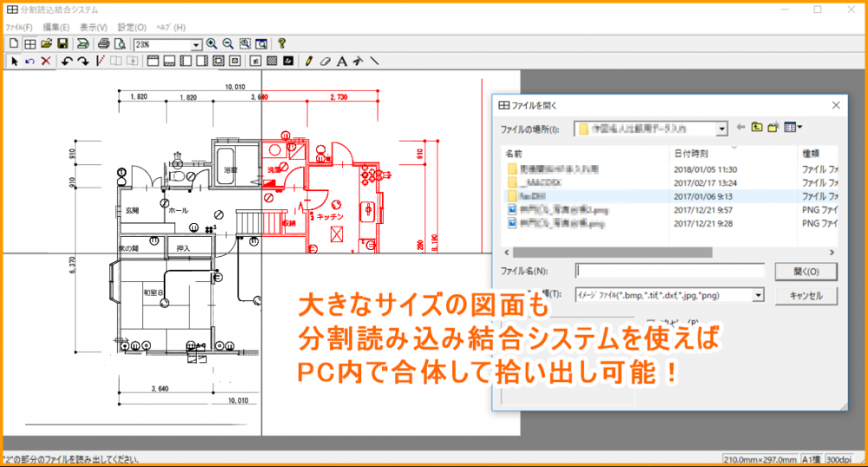The height and width of the screenshot is (467, 868).
Task: Click the 210.0mm×297.0mm status entry
Action: click(760, 459)
